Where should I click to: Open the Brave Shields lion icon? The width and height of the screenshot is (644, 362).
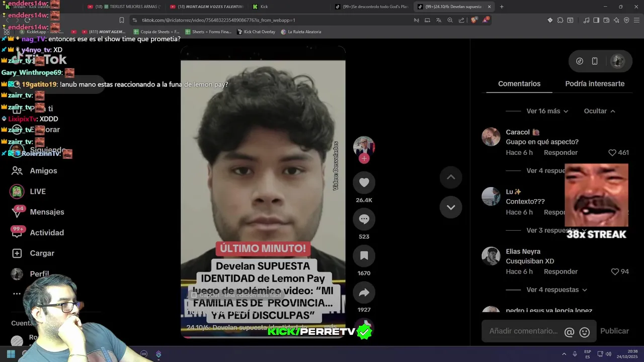point(474,20)
